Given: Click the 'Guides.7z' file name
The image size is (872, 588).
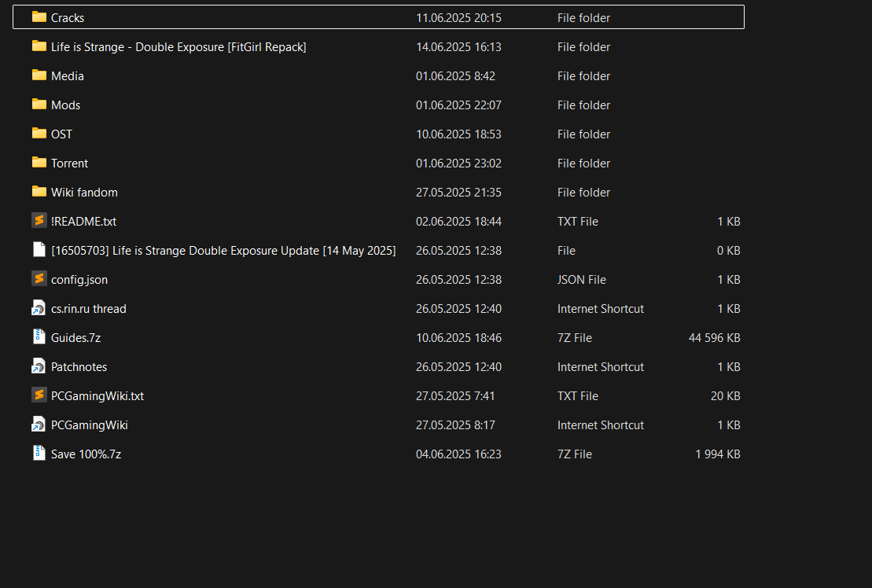Looking at the screenshot, I should [x=75, y=338].
